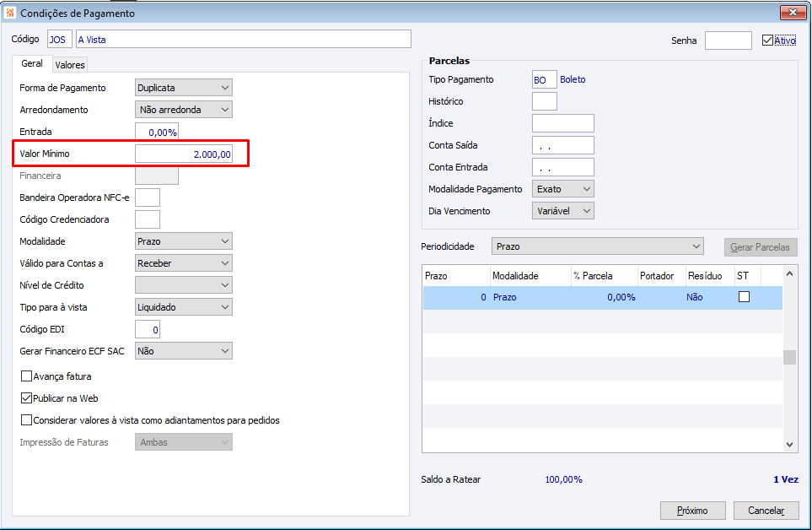Select the Prazo cell in the first grid row
Viewport: 812px width, 530px height.
click(x=456, y=297)
